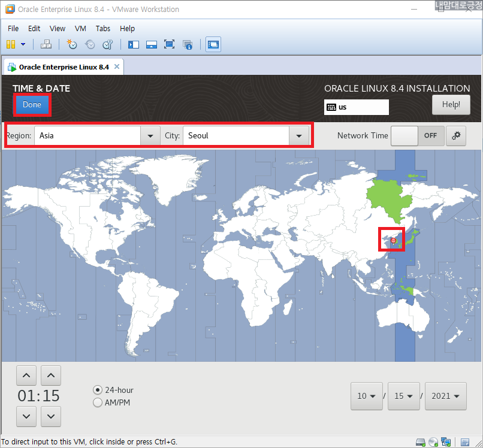
Task: Select the Oracle Enterprise Linux 8.4 tab
Action: click(x=64, y=67)
